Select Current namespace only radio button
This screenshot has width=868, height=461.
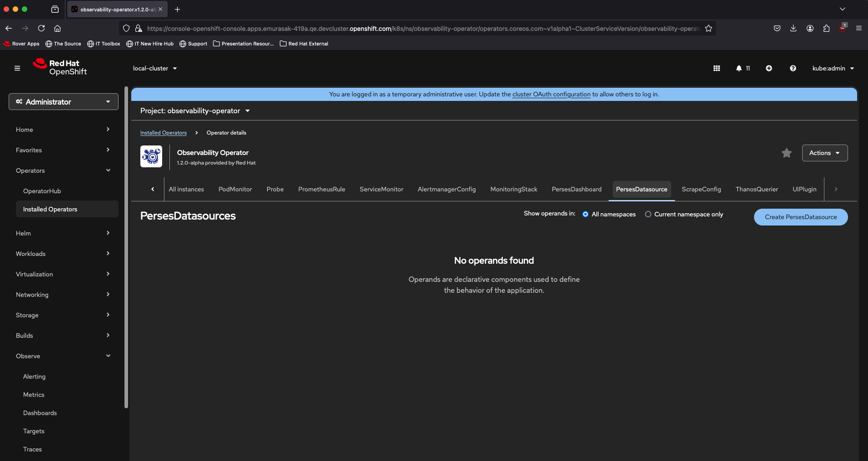tap(648, 214)
